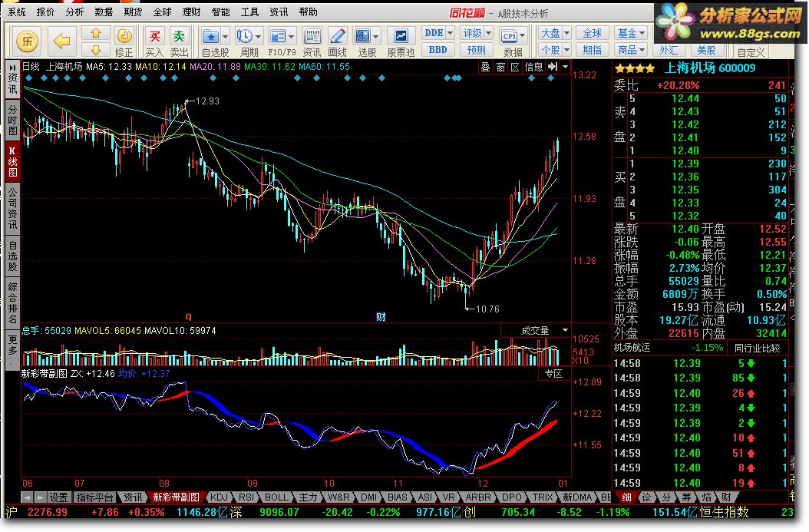Open the 分析 menu

74,12
